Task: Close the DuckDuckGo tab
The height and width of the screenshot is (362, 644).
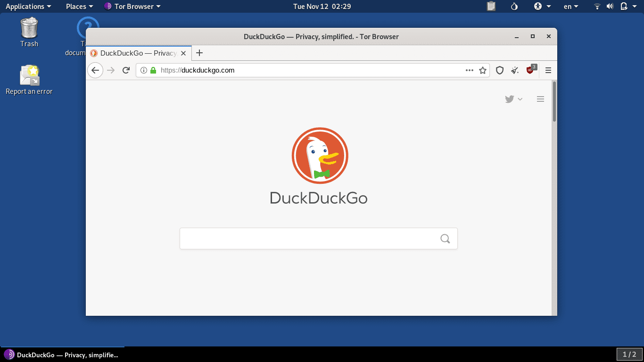Action: tap(183, 53)
